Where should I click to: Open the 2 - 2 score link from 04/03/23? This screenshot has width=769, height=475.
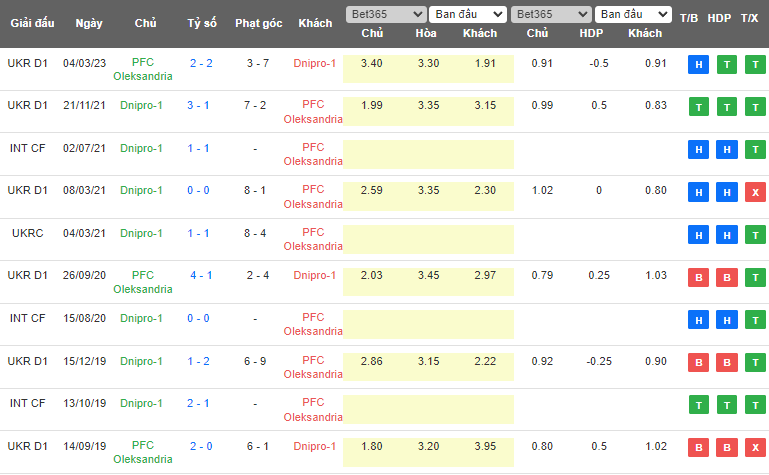point(201,62)
